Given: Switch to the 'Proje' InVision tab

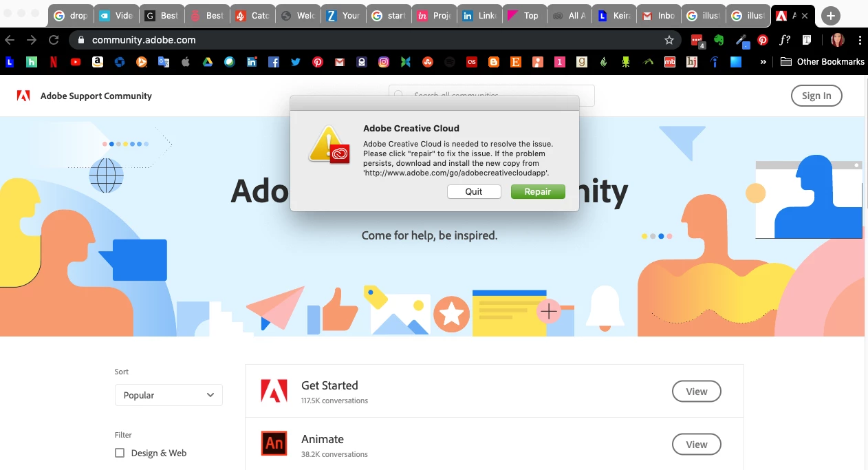Looking at the screenshot, I should tap(433, 15).
